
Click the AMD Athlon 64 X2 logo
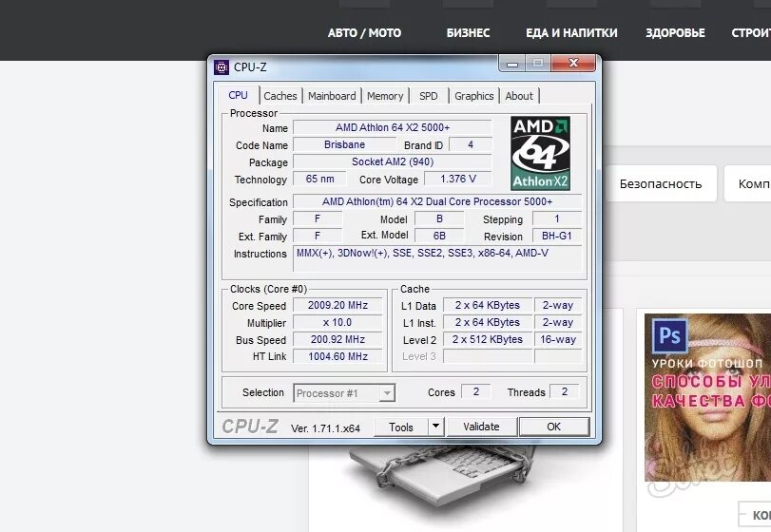coord(540,153)
